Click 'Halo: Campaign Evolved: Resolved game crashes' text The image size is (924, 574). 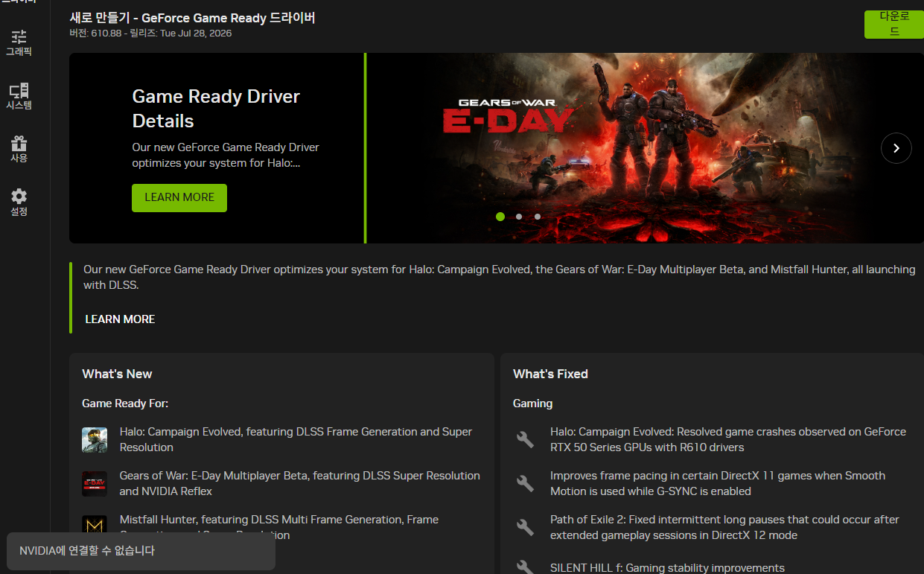point(728,439)
